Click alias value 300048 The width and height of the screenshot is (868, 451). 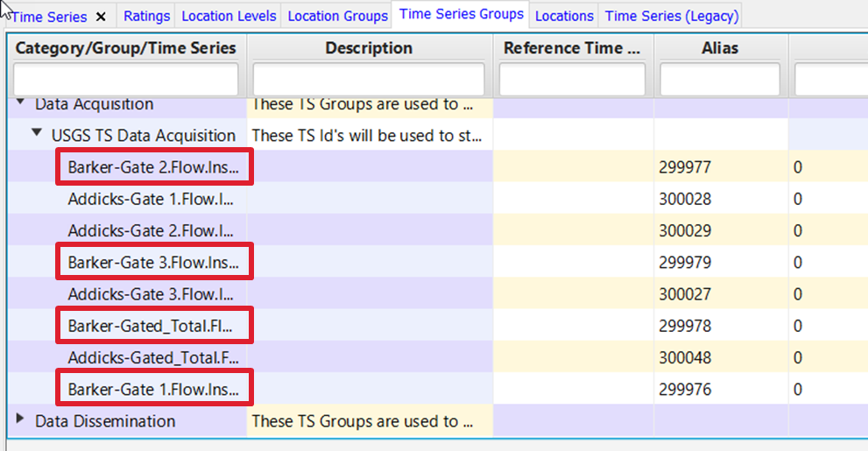685,358
